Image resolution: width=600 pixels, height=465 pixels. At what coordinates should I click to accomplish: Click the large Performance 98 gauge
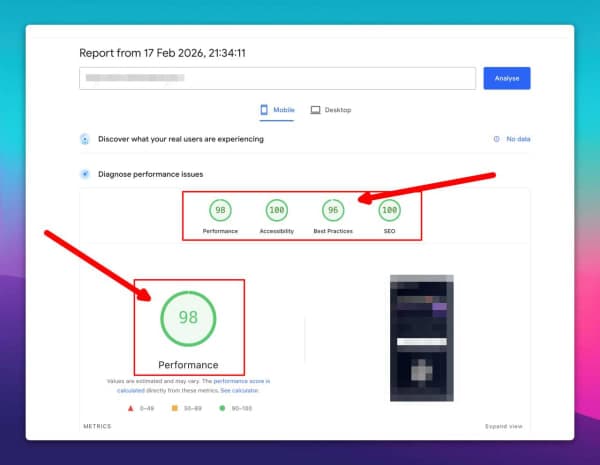(188, 317)
